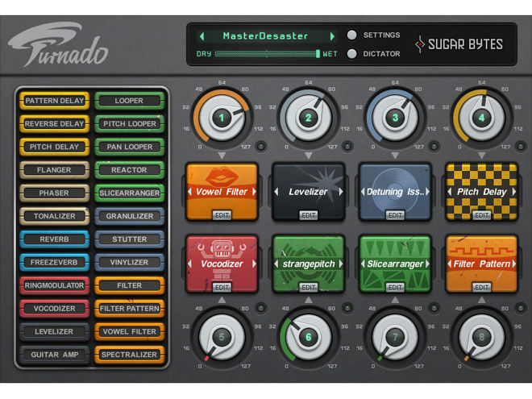The image size is (532, 399).
Task: Pick Tonalizer in the effect list
Action: click(54, 216)
